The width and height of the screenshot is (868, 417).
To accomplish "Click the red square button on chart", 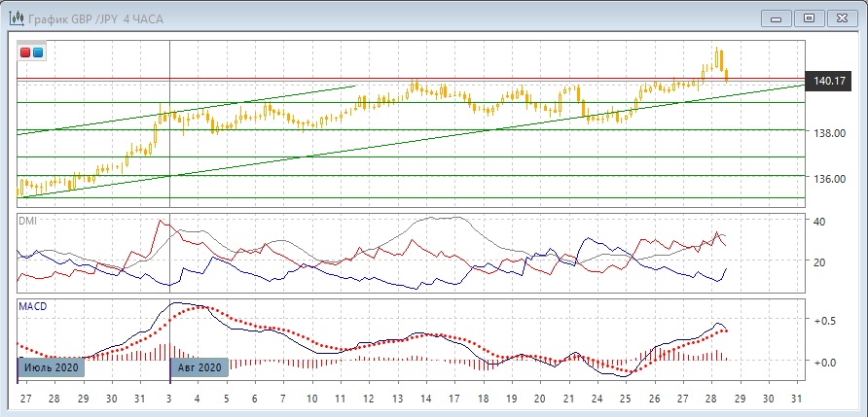I will click(25, 52).
